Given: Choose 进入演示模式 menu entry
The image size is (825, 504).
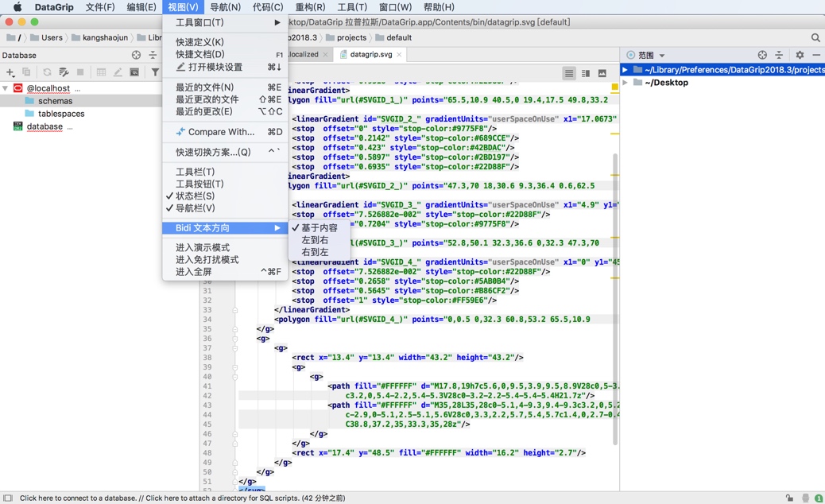Looking at the screenshot, I should tap(225, 247).
